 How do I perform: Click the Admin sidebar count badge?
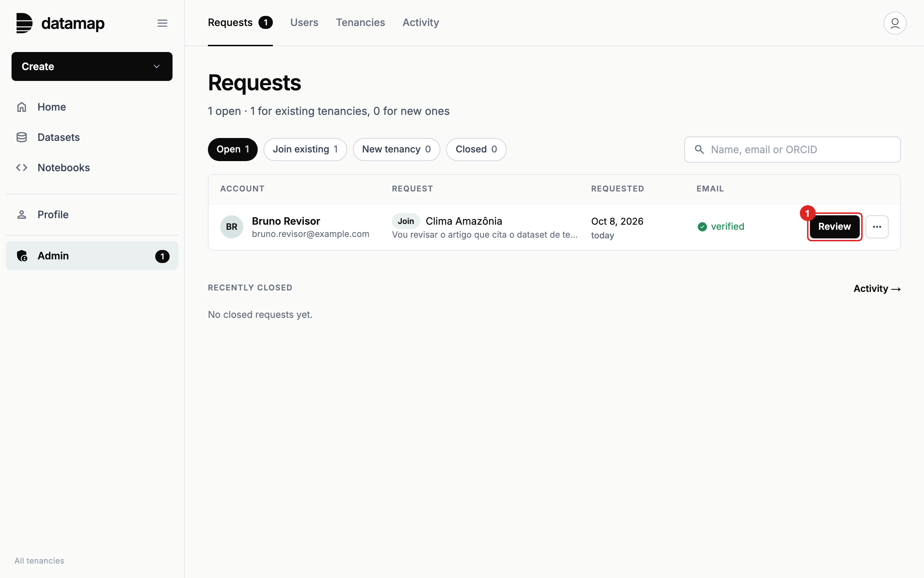tap(162, 256)
